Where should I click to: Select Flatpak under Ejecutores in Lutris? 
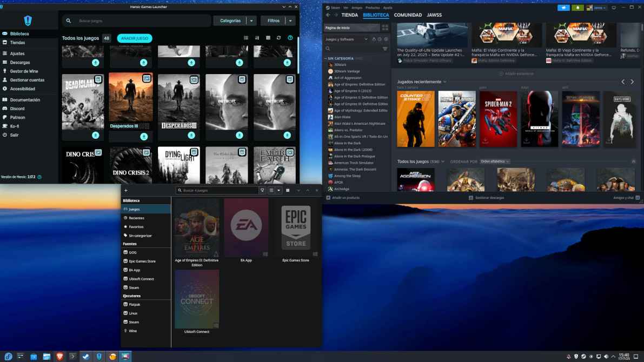(146, 305)
